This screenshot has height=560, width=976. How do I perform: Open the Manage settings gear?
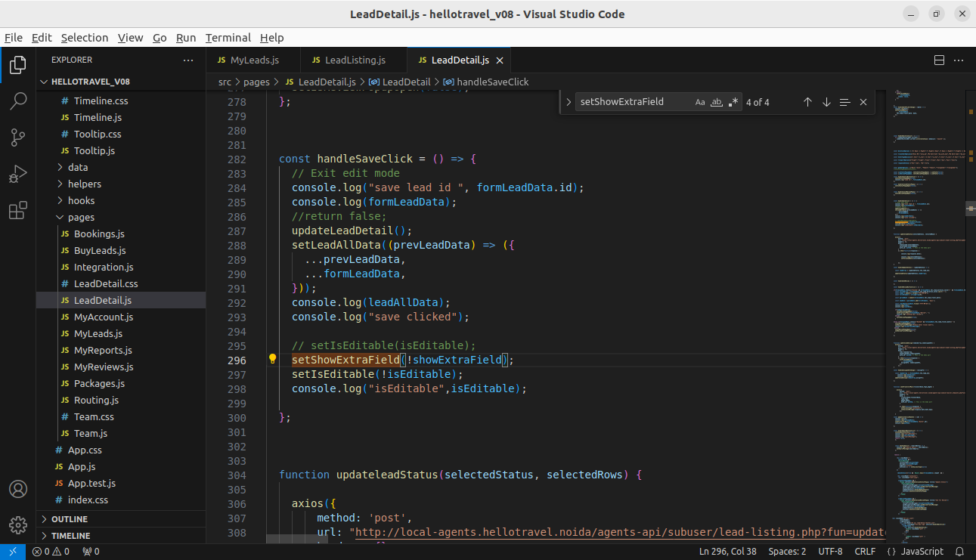point(18,524)
